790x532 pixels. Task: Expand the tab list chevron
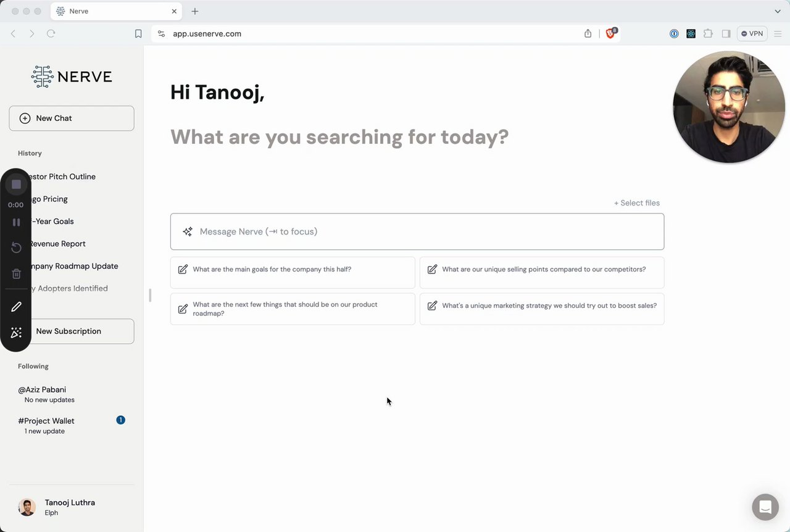[x=778, y=11]
